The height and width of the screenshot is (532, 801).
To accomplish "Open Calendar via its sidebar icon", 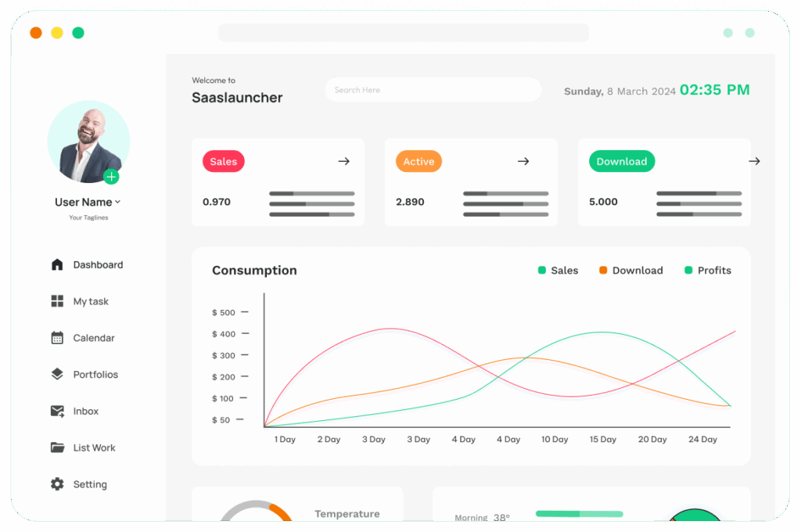I will point(57,338).
